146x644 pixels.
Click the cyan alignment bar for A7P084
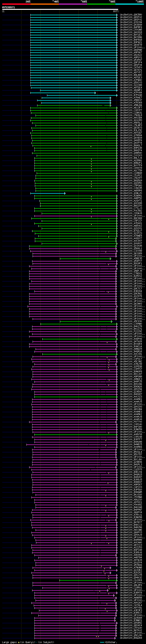(63, 93)
